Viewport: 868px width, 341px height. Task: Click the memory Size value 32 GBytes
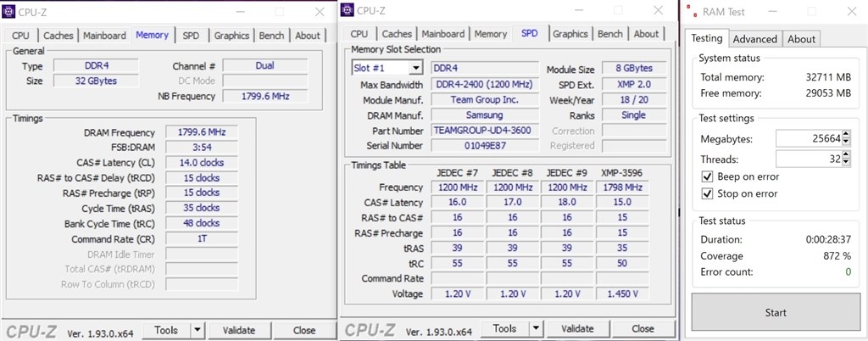[96, 81]
